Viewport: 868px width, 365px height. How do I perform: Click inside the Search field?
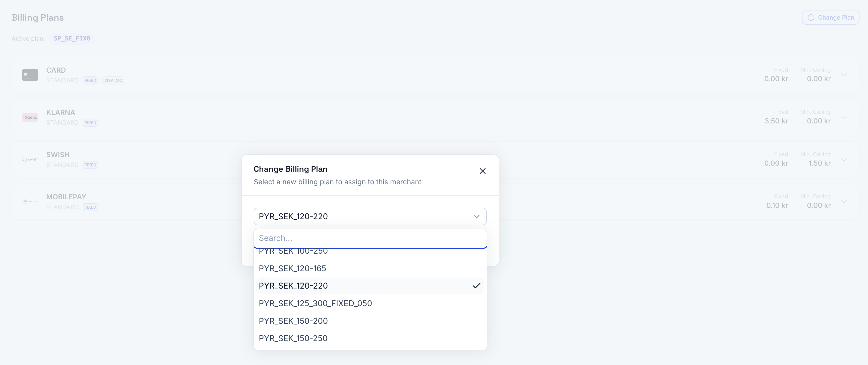point(370,238)
